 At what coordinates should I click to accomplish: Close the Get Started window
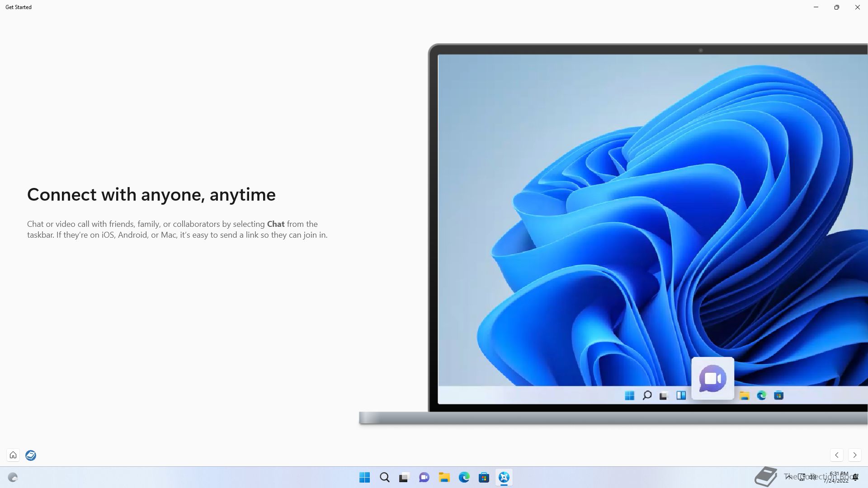(x=858, y=7)
